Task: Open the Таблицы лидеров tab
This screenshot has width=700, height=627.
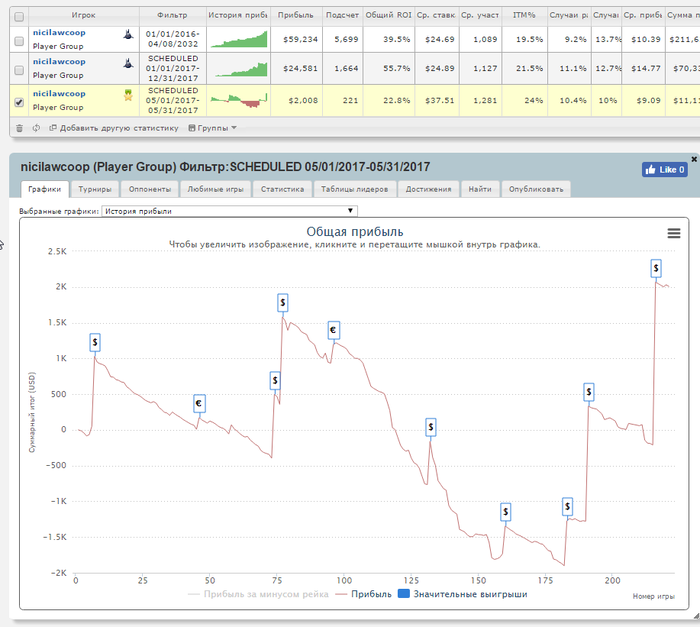Action: point(354,189)
